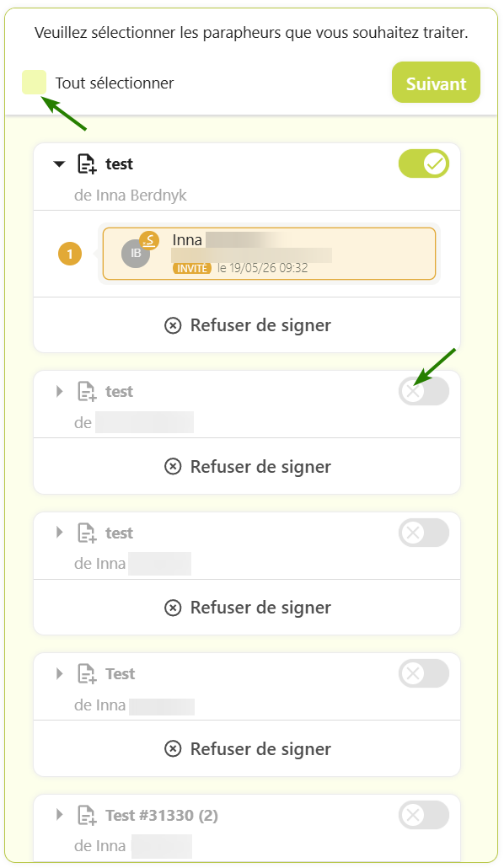Click Refuser de signer under second test

point(248,467)
